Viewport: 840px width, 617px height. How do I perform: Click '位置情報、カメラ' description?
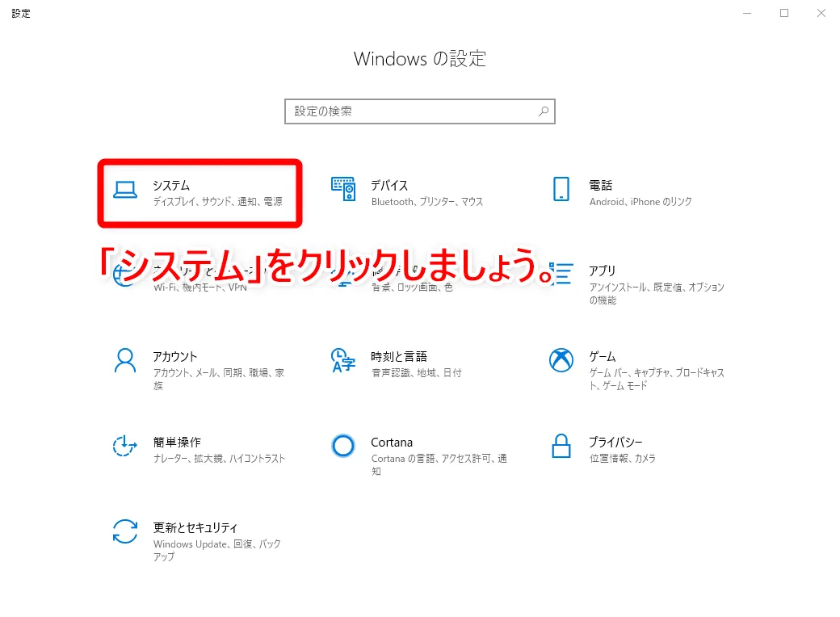pos(623,459)
